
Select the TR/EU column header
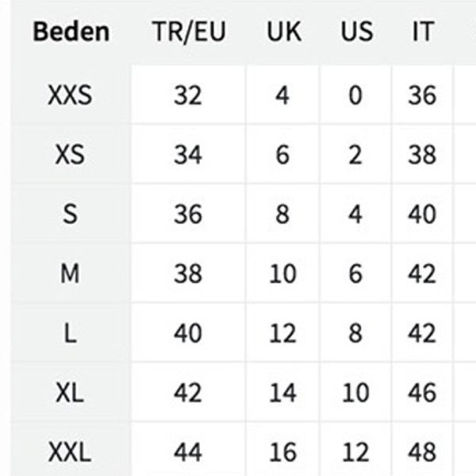click(x=189, y=32)
